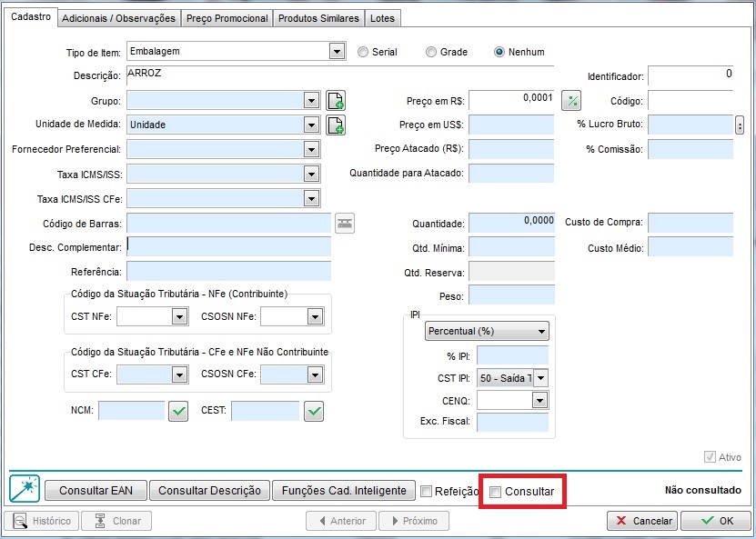Toggle the Refeição checkbox

[x=426, y=492]
